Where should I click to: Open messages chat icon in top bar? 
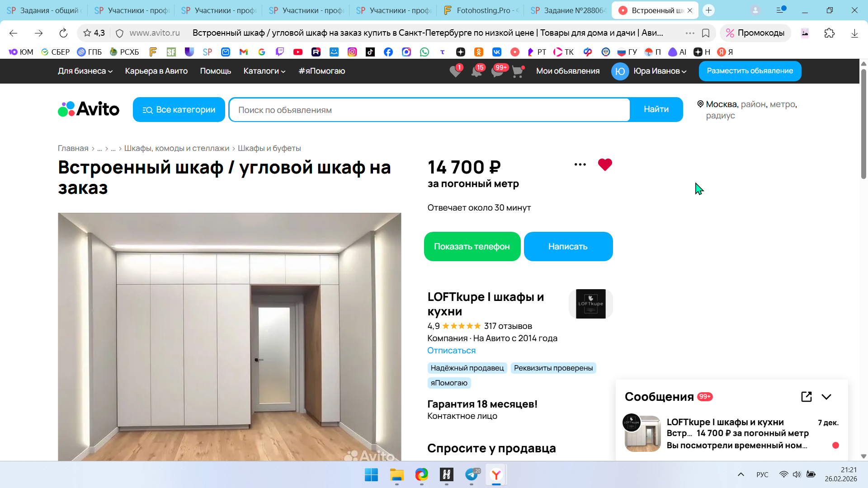coord(497,71)
